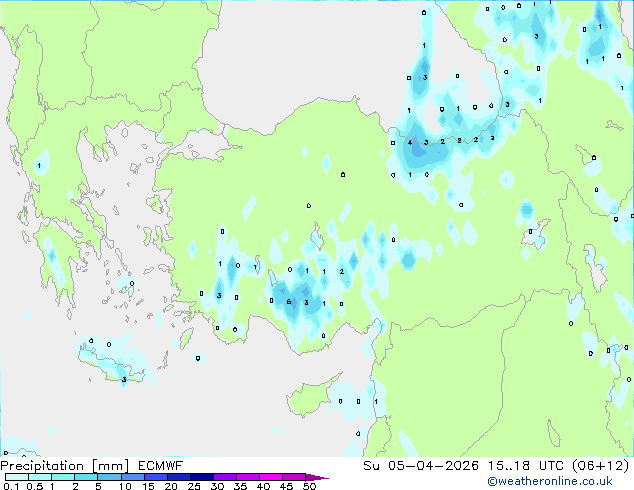634x490 pixels.
Task: Click the legend label '35'
Action: coord(240,486)
